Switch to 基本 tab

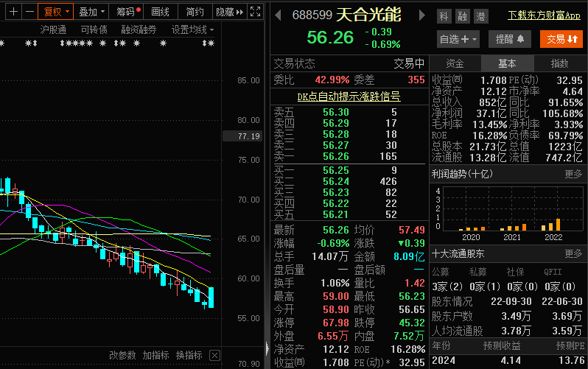pos(507,63)
